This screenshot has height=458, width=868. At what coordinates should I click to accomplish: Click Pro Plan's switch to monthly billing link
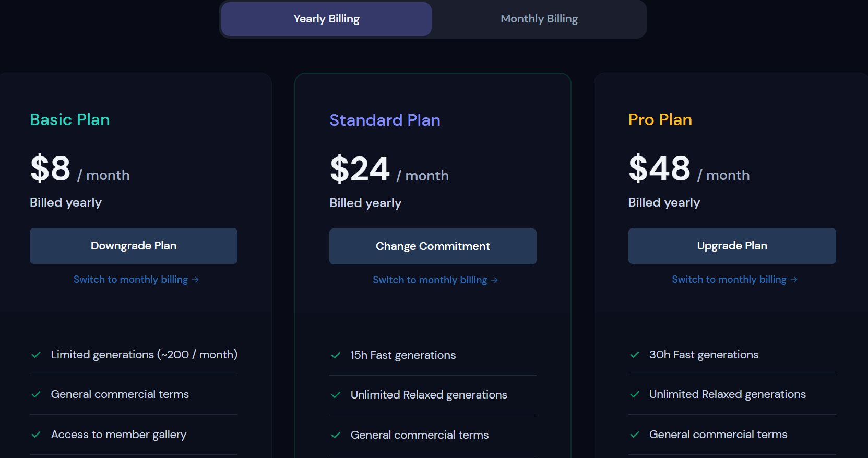click(x=734, y=280)
